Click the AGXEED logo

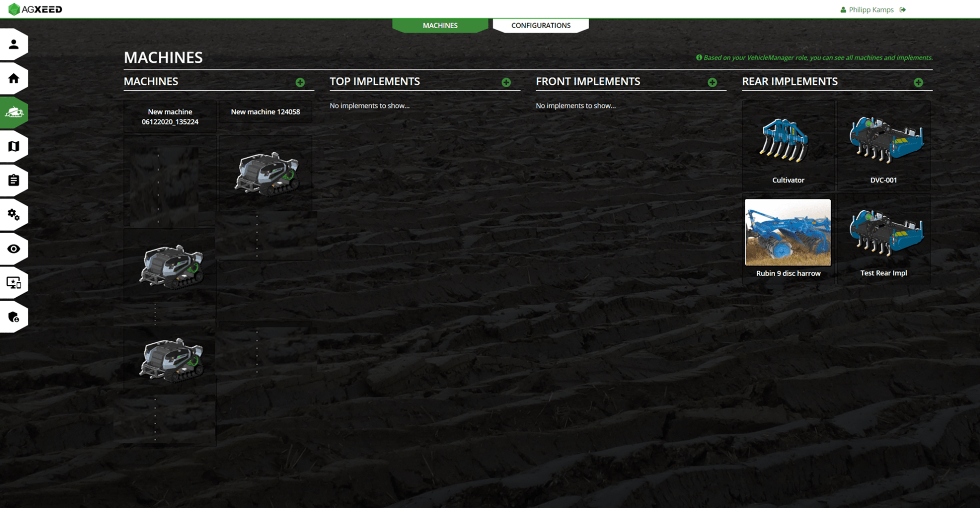36,9
